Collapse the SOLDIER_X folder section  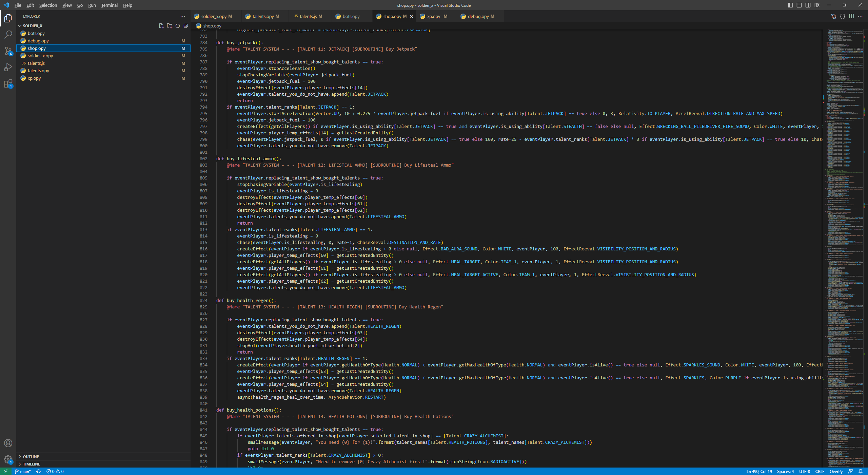pyautogui.click(x=33, y=26)
